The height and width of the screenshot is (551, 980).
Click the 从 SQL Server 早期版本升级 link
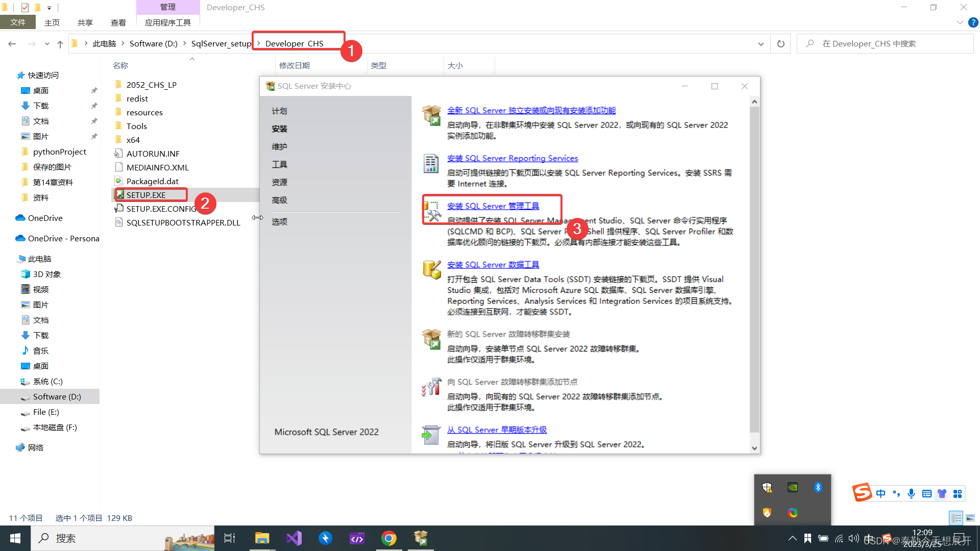[497, 430]
